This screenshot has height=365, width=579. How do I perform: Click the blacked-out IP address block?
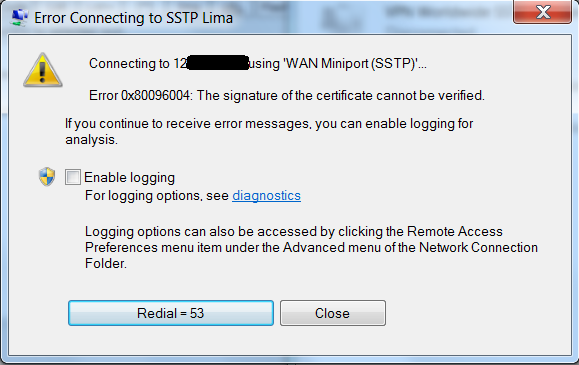coord(217,62)
